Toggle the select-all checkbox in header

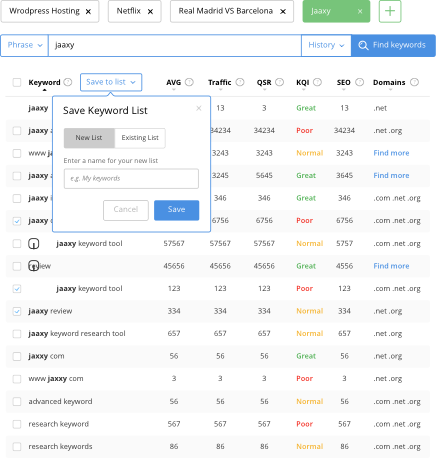click(17, 82)
